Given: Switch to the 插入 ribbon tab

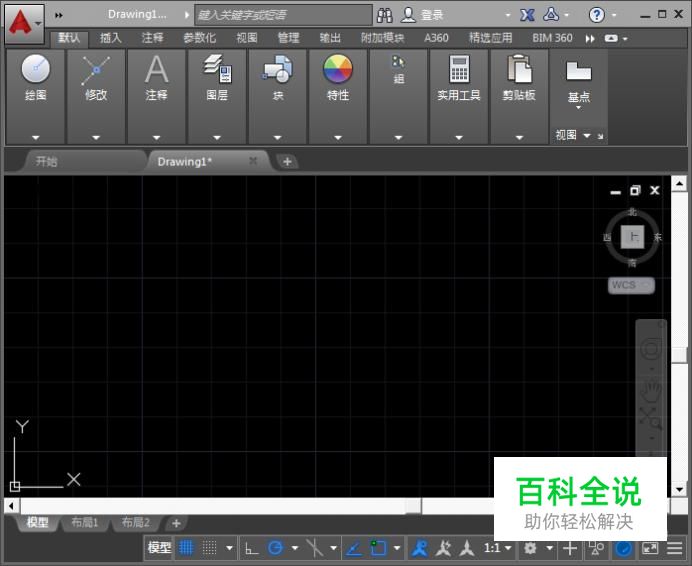Looking at the screenshot, I should click(x=111, y=38).
